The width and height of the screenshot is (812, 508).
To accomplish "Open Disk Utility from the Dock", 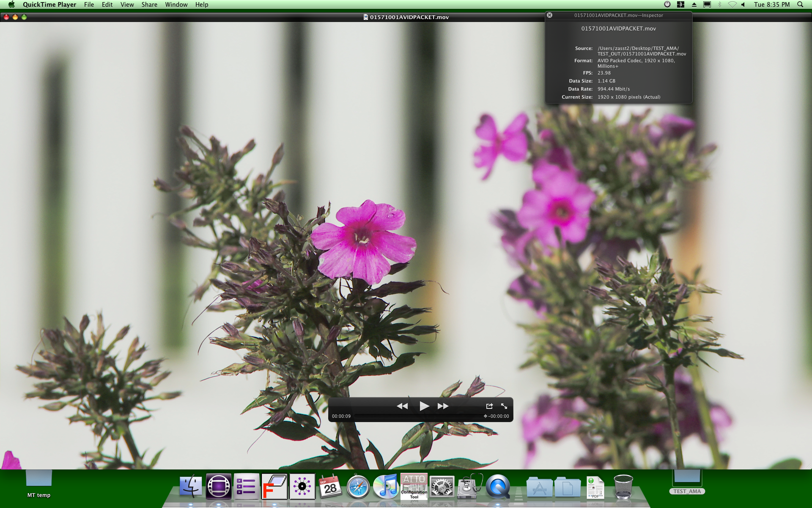I will tap(469, 486).
